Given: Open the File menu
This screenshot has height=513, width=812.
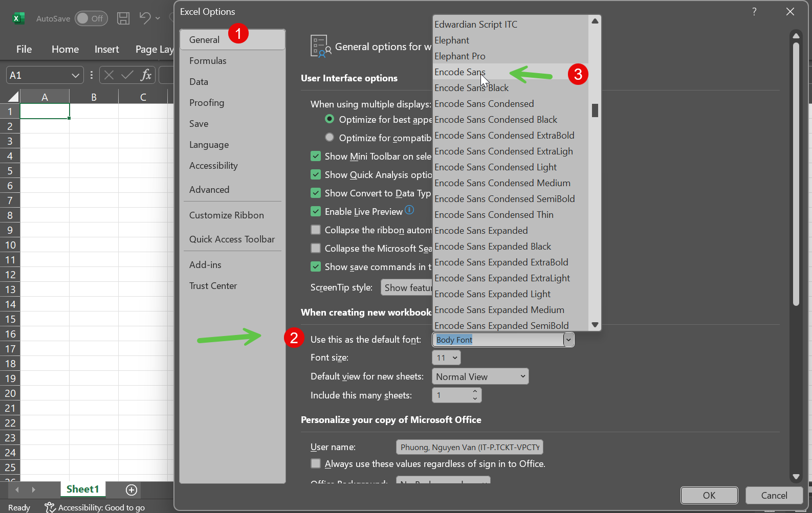Looking at the screenshot, I should coord(24,49).
